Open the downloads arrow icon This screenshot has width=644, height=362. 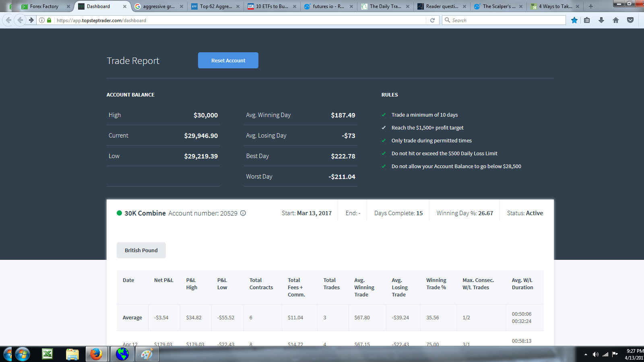601,20
